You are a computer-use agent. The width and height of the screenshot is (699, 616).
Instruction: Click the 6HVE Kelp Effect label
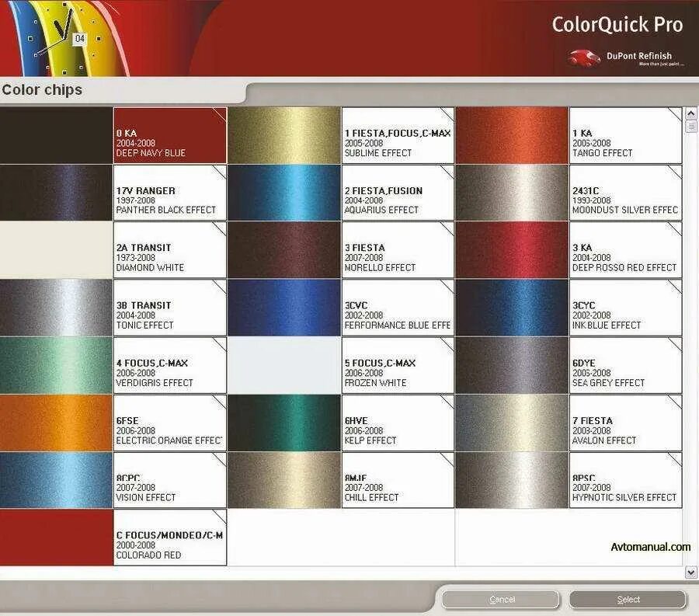(x=398, y=423)
